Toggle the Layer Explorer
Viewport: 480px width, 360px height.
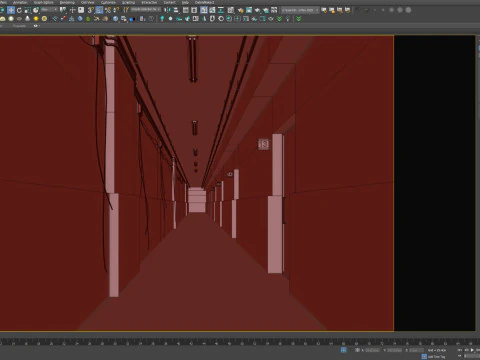click(x=194, y=10)
